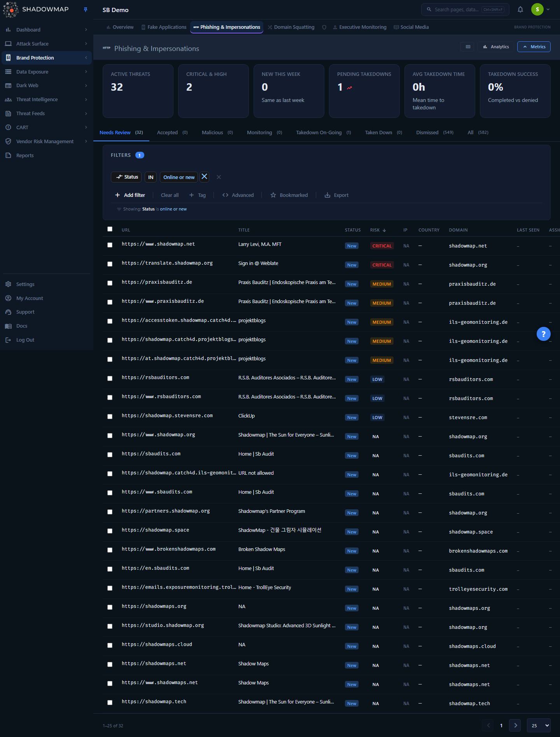Click the shield tab icon after Domain Squatting
This screenshot has width=560, height=737.
tap(324, 27)
